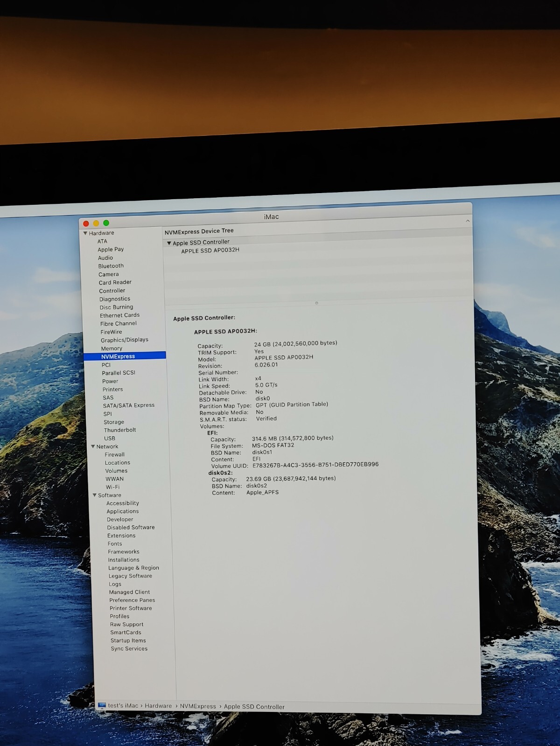This screenshot has width=560, height=746.
Task: Open Preference Panes entry
Action: click(x=133, y=600)
